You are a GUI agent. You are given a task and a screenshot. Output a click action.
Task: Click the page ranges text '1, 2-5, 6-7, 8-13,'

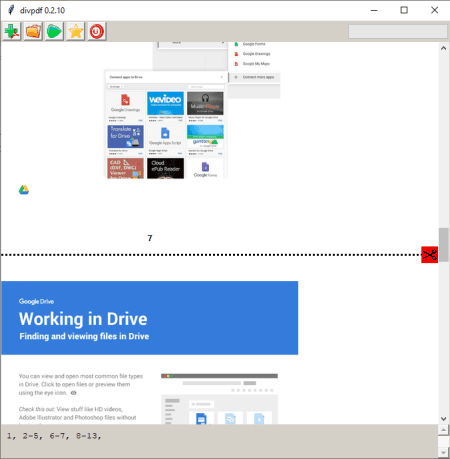pyautogui.click(x=54, y=436)
